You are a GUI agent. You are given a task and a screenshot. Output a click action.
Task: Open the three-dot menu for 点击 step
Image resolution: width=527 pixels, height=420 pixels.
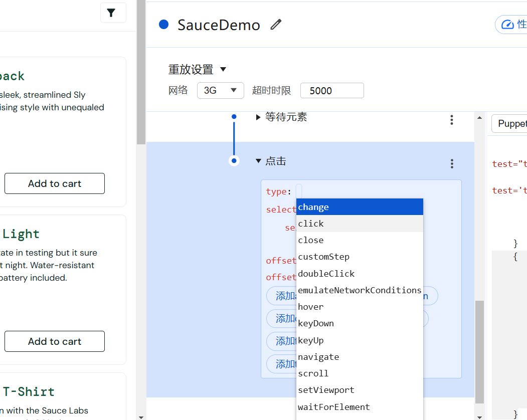point(452,163)
